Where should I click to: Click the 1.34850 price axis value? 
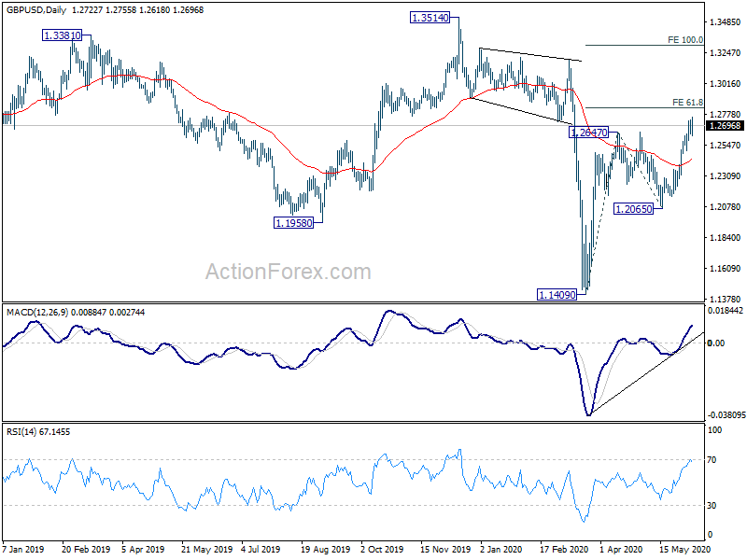[726, 21]
